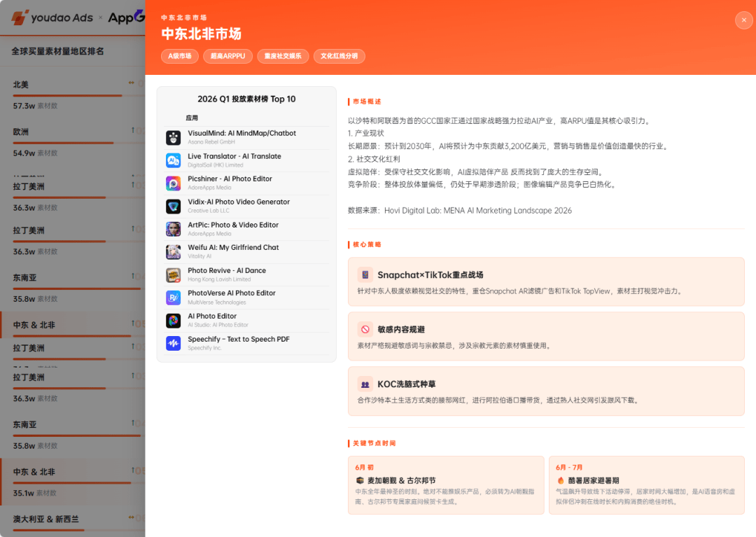
Task: Select the A级市场 tag
Action: 180,57
